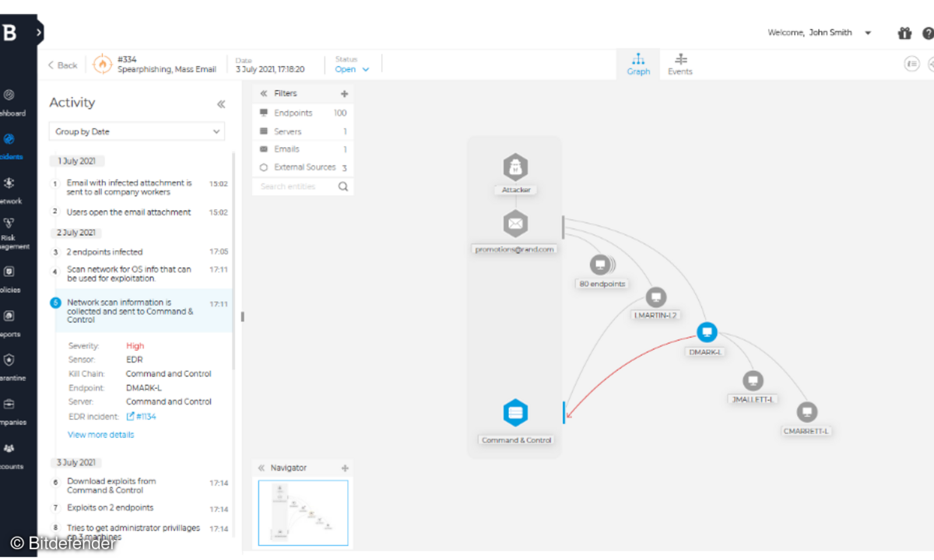Select the CMARRETT-L endpoint node
This screenshot has height=560, width=934.
807,411
